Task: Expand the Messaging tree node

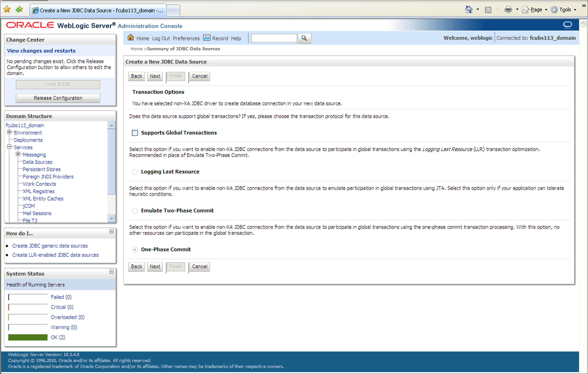Action: [18, 154]
